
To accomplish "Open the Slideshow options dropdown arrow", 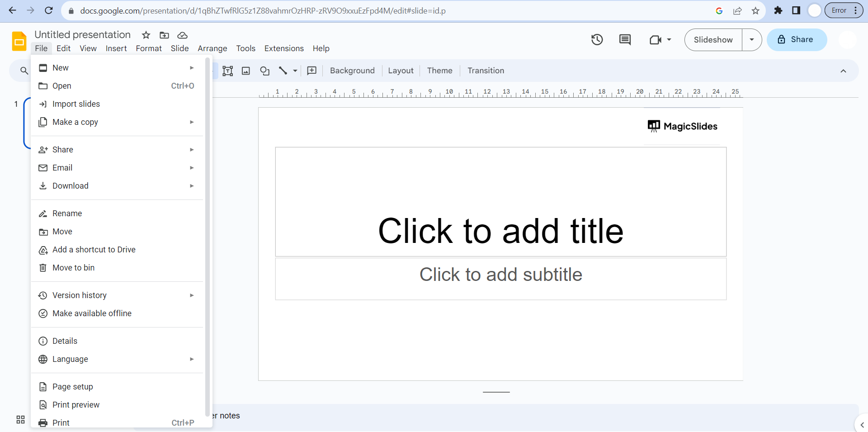I will pos(752,40).
